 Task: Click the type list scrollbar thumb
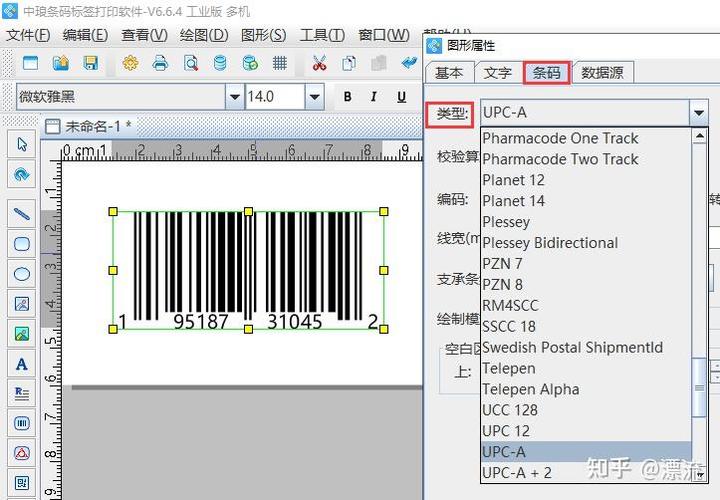(x=699, y=388)
